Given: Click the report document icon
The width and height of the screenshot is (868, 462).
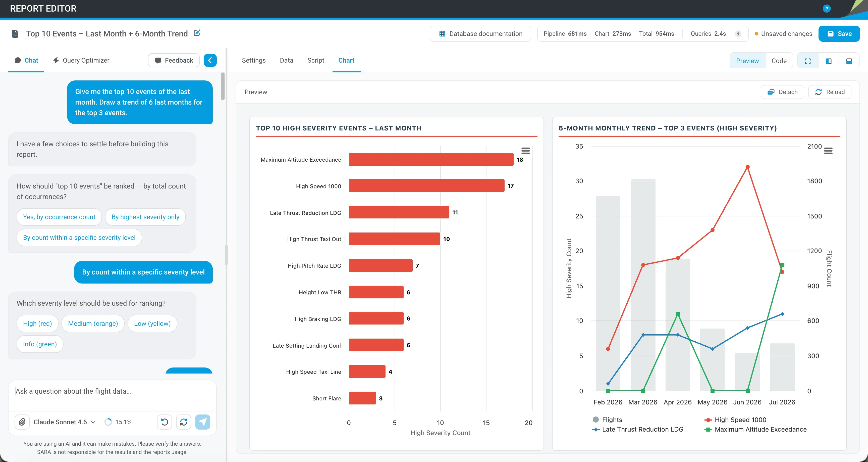Looking at the screenshot, I should tap(15, 34).
